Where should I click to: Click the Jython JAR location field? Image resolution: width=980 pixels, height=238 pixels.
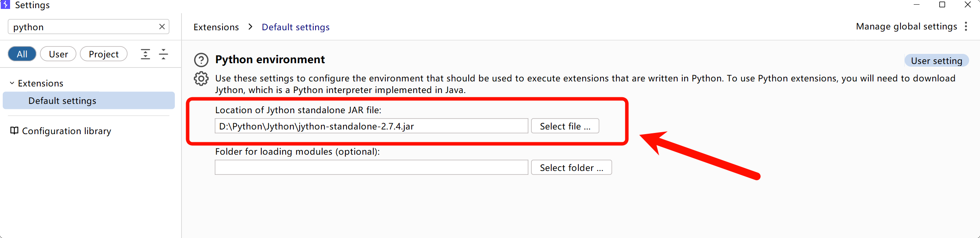click(x=371, y=126)
